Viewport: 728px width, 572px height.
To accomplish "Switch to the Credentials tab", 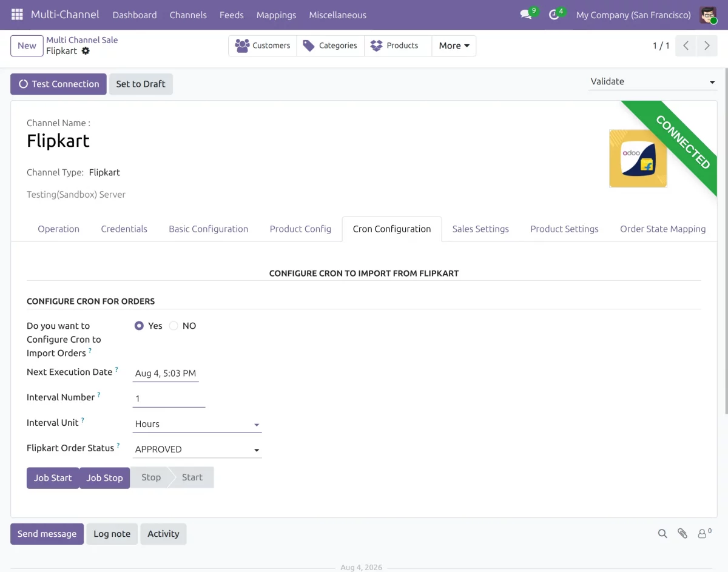I will tap(124, 229).
